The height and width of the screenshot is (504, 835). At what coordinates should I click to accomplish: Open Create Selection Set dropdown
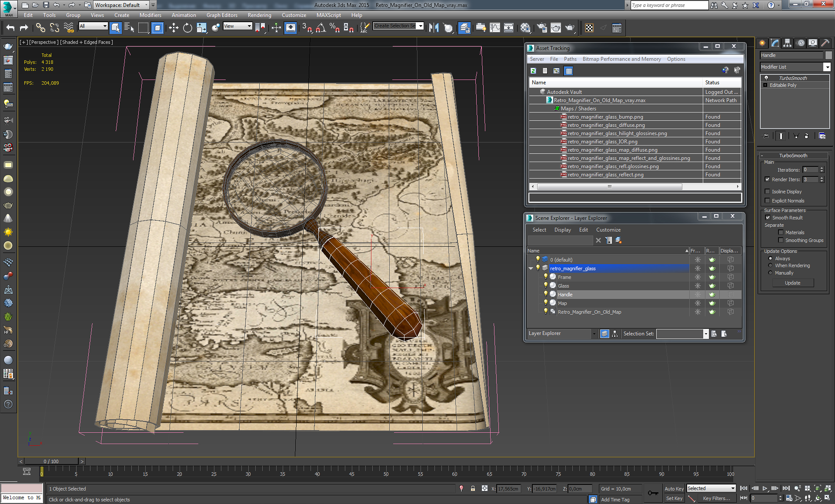pos(421,26)
